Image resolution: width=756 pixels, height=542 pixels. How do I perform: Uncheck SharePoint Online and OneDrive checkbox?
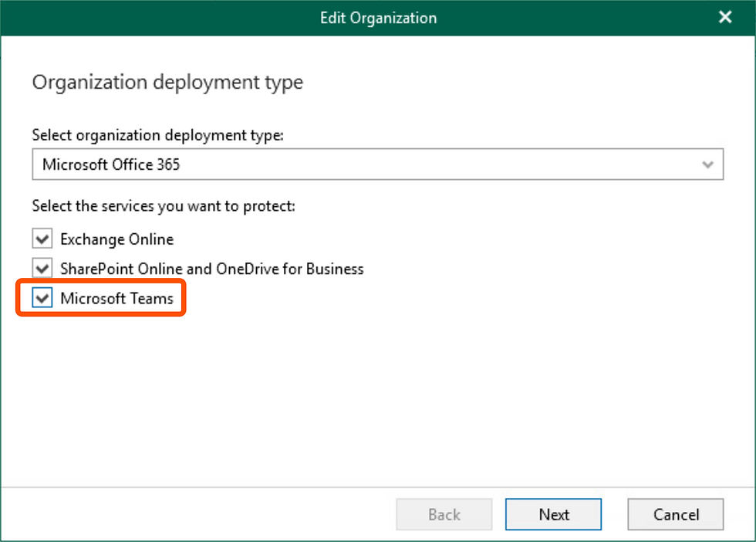42,268
